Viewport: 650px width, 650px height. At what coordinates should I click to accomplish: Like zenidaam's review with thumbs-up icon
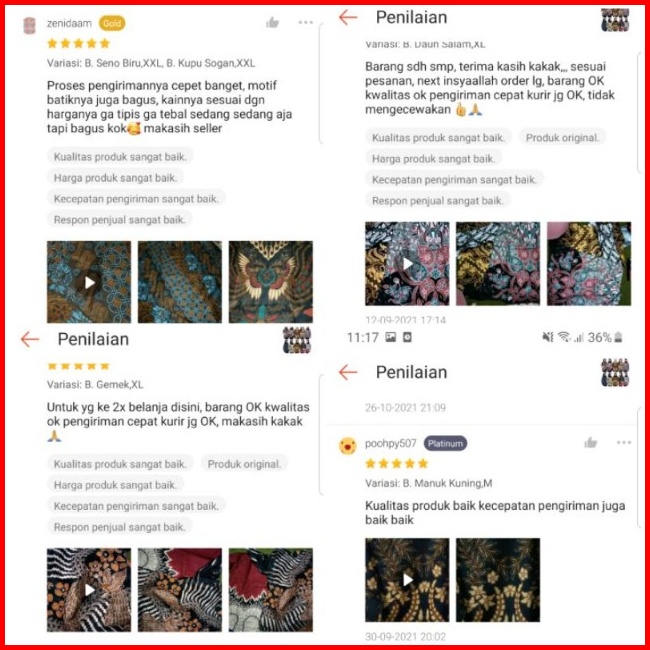coord(272,22)
